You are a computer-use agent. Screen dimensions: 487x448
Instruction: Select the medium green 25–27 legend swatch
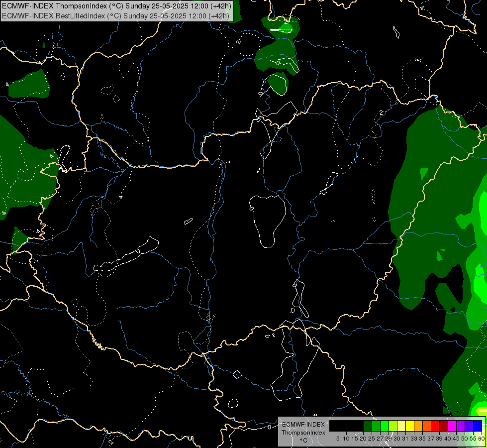(376, 426)
